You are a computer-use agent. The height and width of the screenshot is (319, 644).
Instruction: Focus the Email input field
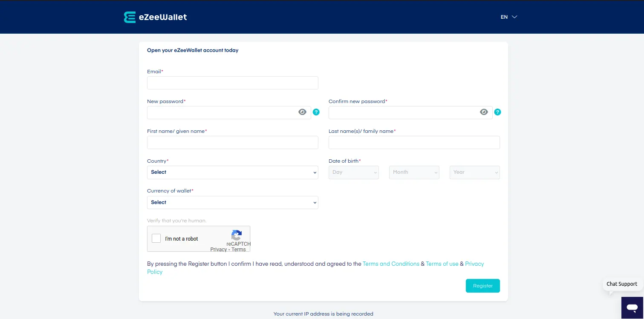click(x=233, y=83)
